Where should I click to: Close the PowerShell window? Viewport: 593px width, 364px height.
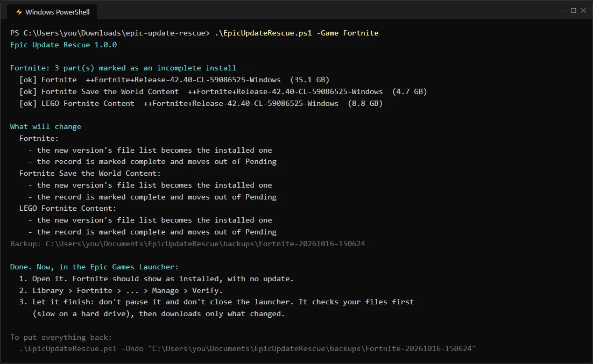click(x=583, y=11)
